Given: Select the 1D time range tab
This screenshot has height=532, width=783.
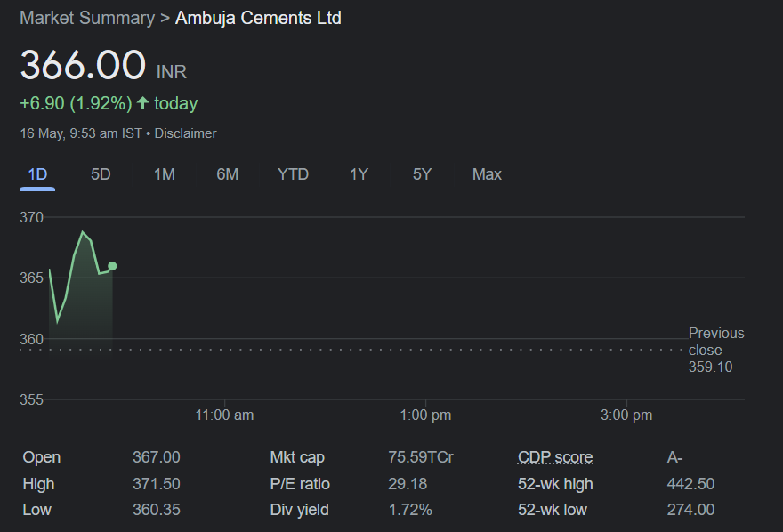Looking at the screenshot, I should click(x=37, y=174).
